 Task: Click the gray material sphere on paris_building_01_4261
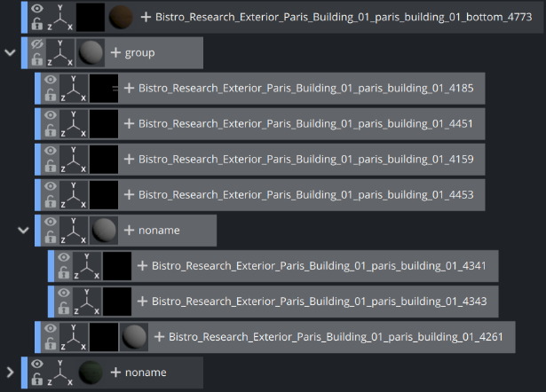[133, 336]
